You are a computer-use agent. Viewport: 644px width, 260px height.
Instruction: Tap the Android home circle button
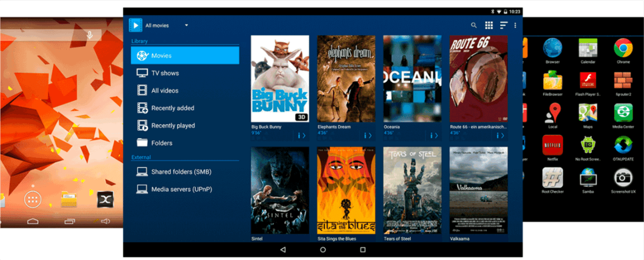(323, 249)
